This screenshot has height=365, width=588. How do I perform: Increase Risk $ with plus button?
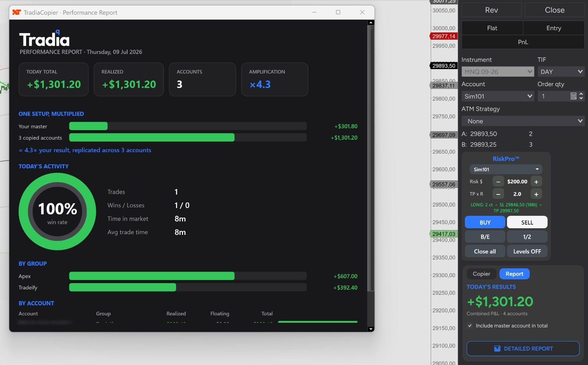tap(536, 182)
